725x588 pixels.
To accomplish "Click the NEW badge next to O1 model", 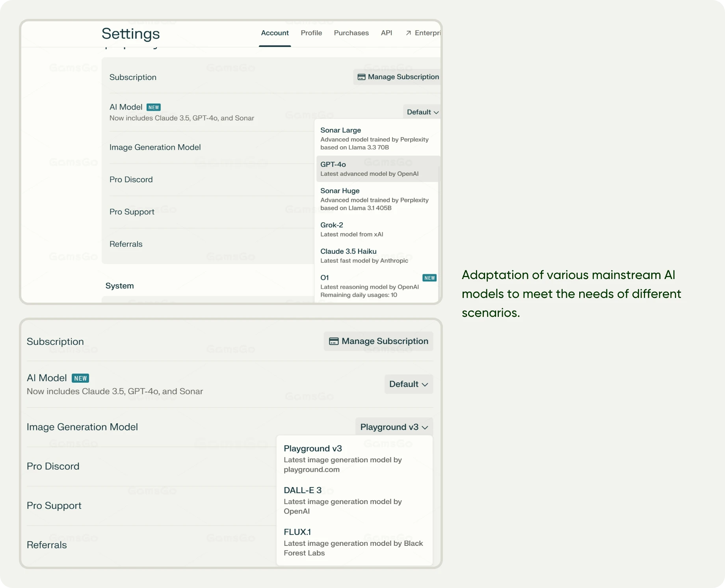I will tap(429, 278).
